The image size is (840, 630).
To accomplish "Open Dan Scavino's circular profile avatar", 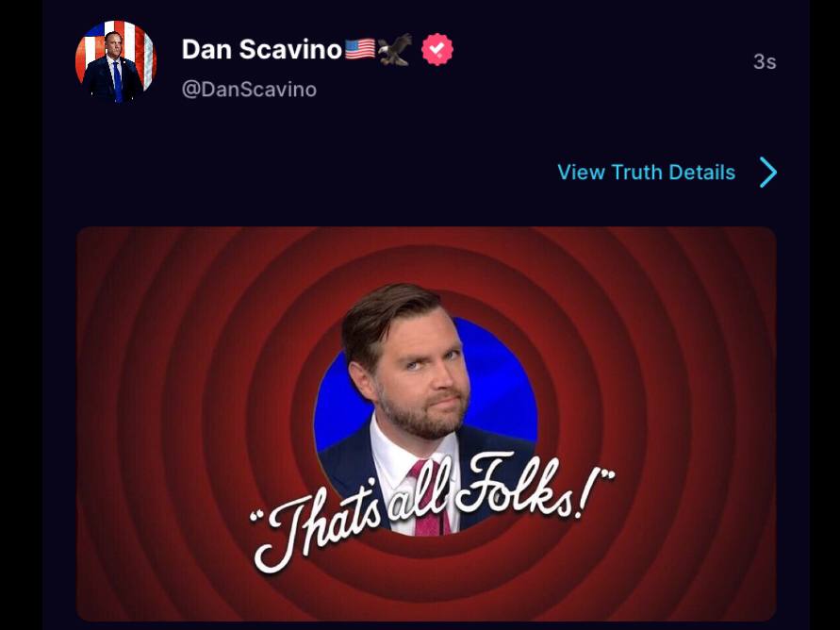I will (x=116, y=61).
